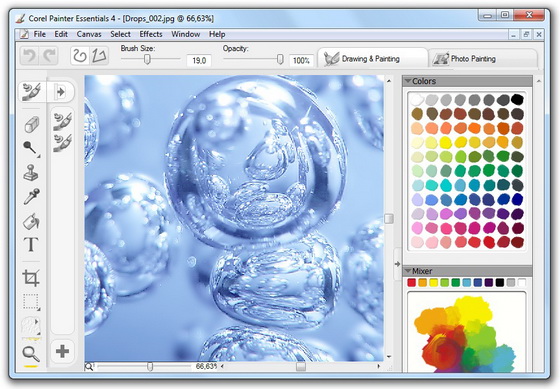Viewport: 560px width, 389px height.
Task: Click the Undo arrow button
Action: click(29, 56)
